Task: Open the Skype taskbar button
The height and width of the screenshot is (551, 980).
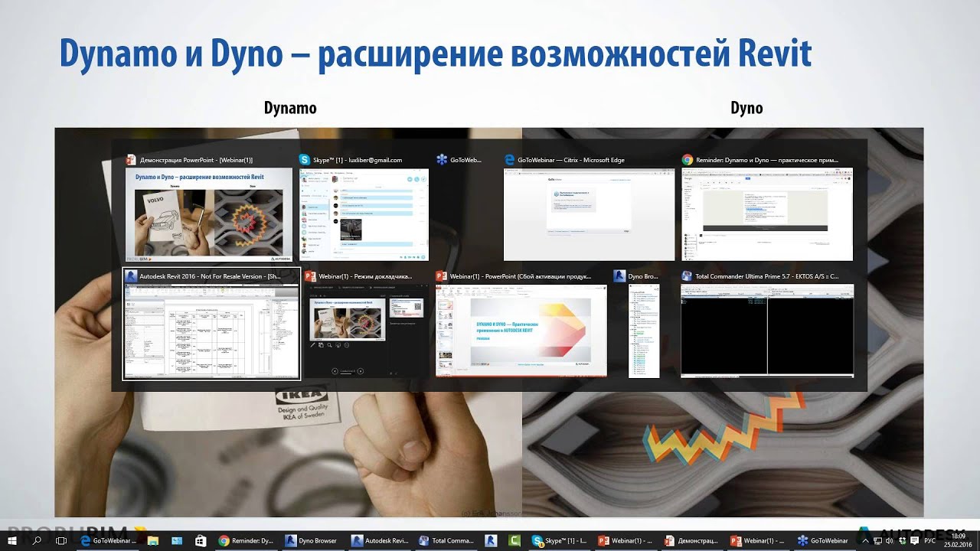Action: (x=559, y=540)
